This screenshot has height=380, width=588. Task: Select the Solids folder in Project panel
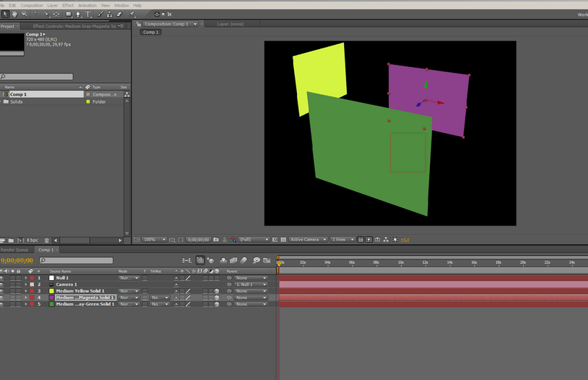[16, 101]
